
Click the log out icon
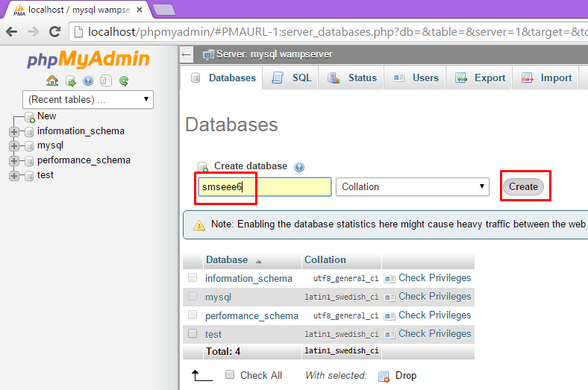point(70,81)
